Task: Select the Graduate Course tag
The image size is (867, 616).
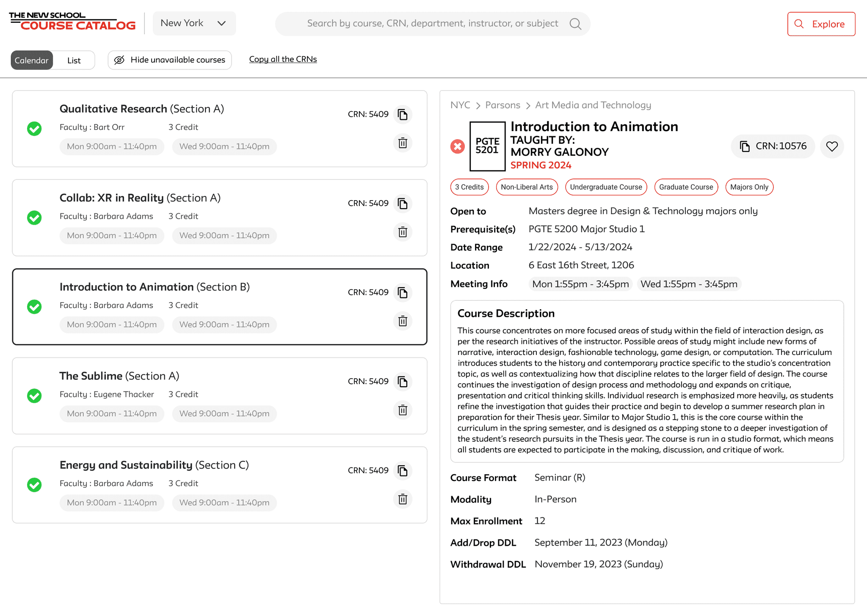Action: click(686, 187)
